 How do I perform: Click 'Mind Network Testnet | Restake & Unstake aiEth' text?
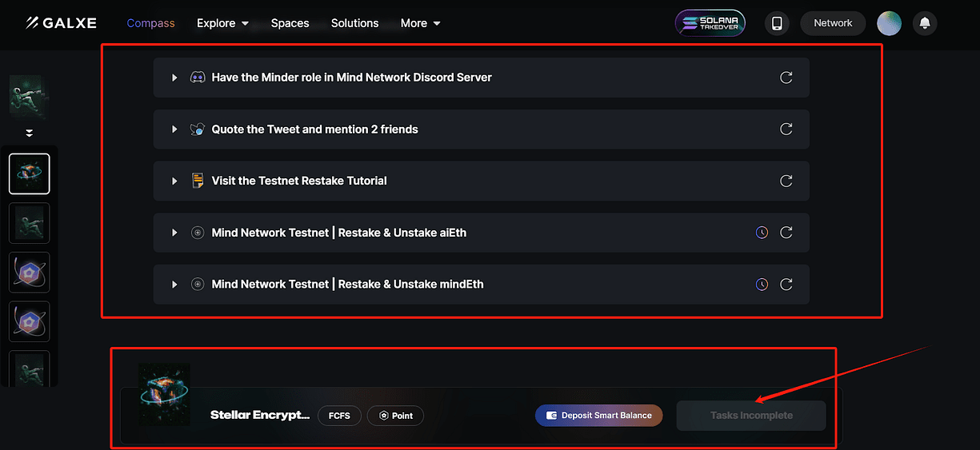point(339,233)
